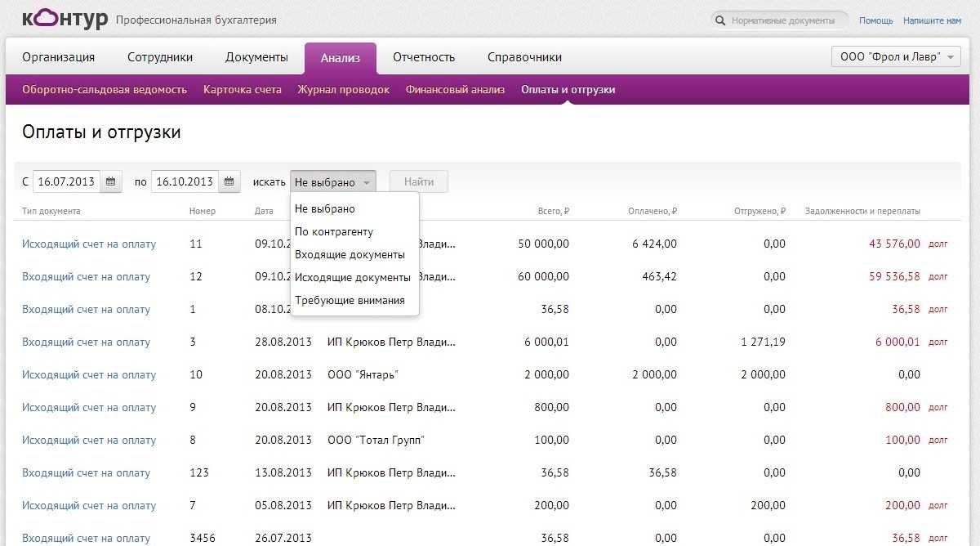This screenshot has width=980, height=546.
Task: Open the Документы tab
Action: point(256,57)
